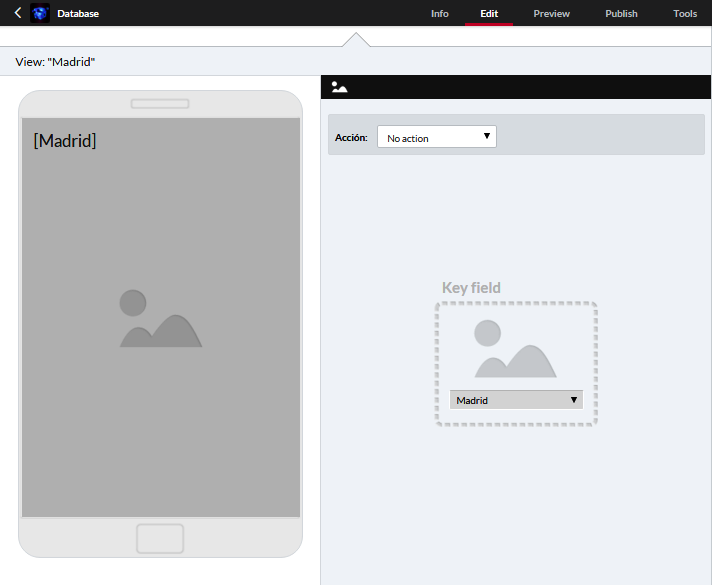Image resolution: width=712 pixels, height=585 pixels.
Task: Open the Info tab
Action: tap(440, 14)
